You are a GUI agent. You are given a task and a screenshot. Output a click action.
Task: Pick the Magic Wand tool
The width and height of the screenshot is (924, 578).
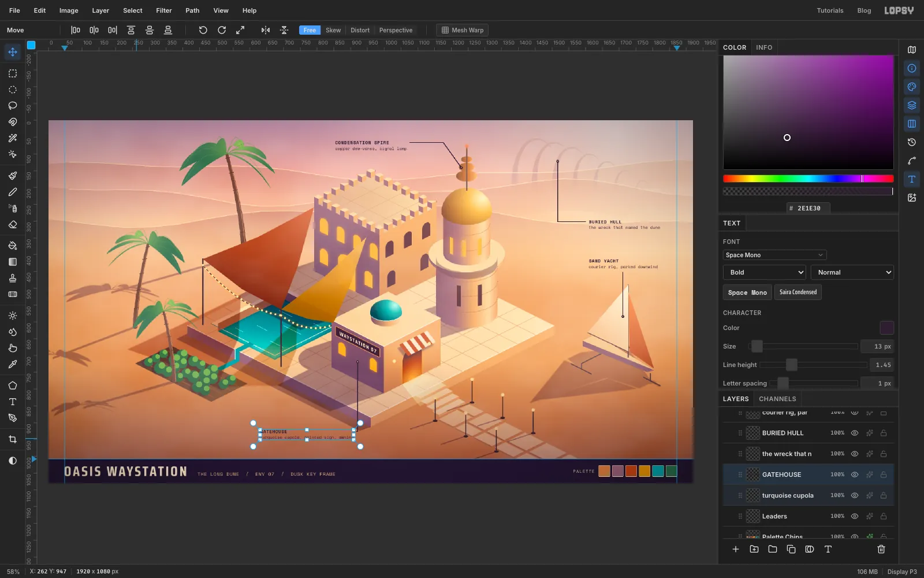[x=13, y=138]
